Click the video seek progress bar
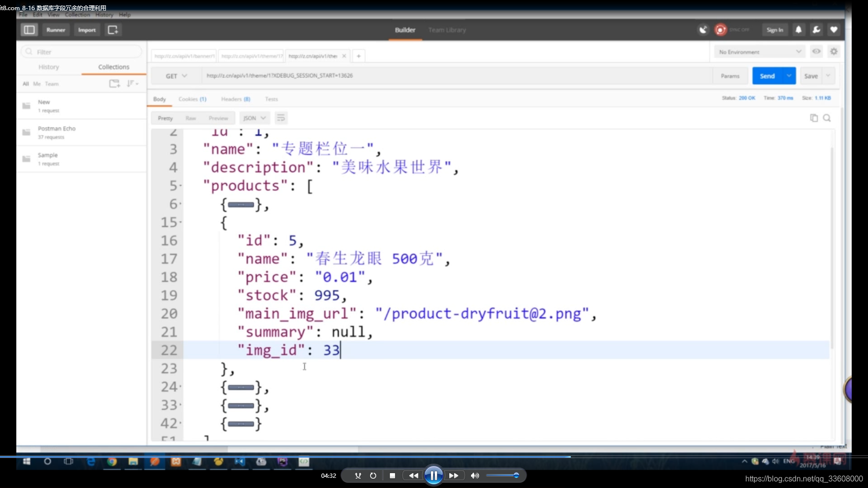This screenshot has height=488, width=868. tap(434, 456)
